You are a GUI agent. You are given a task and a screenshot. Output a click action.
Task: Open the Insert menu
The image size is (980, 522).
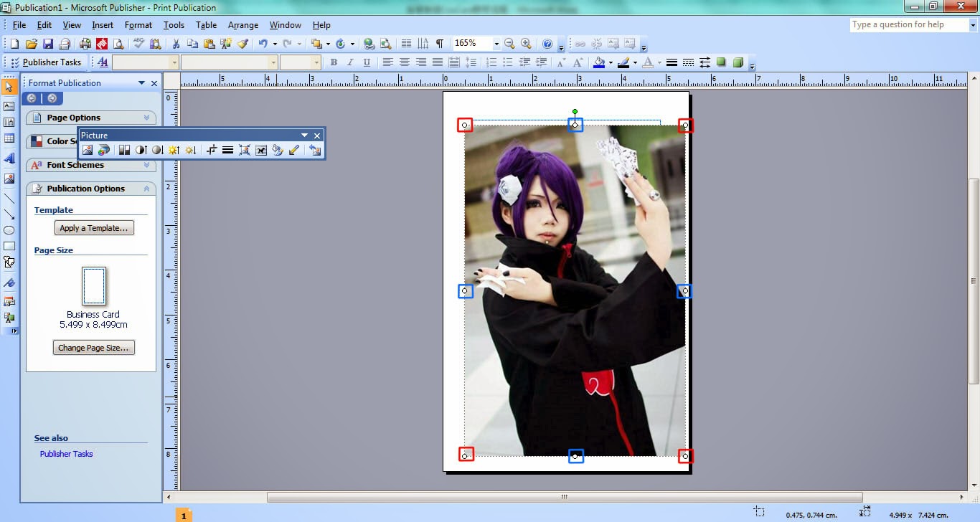tap(103, 25)
